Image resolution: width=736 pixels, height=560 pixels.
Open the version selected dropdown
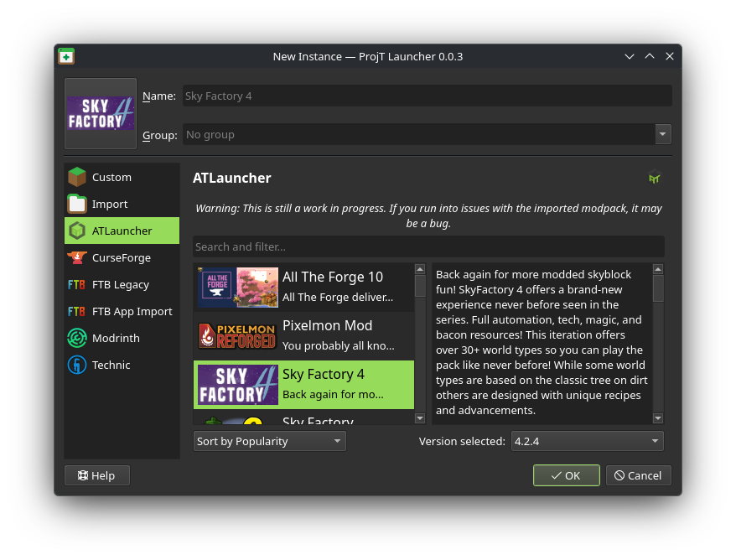pyautogui.click(x=587, y=440)
